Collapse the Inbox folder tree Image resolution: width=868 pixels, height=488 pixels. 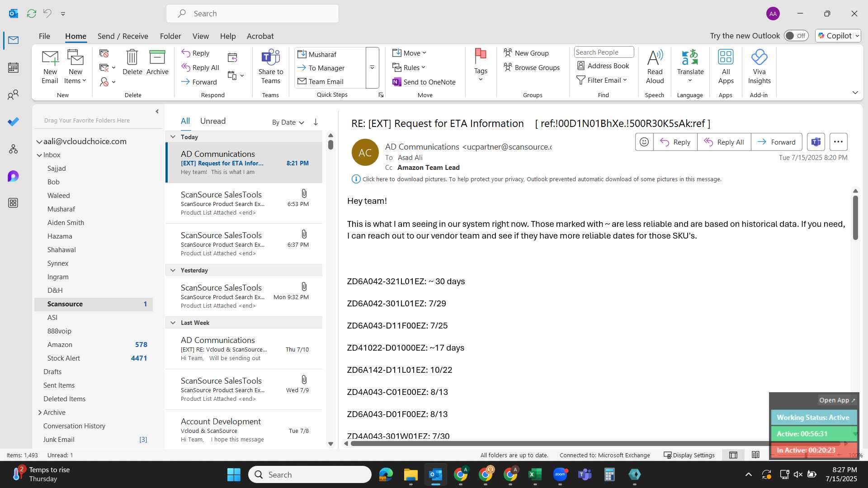[39, 155]
